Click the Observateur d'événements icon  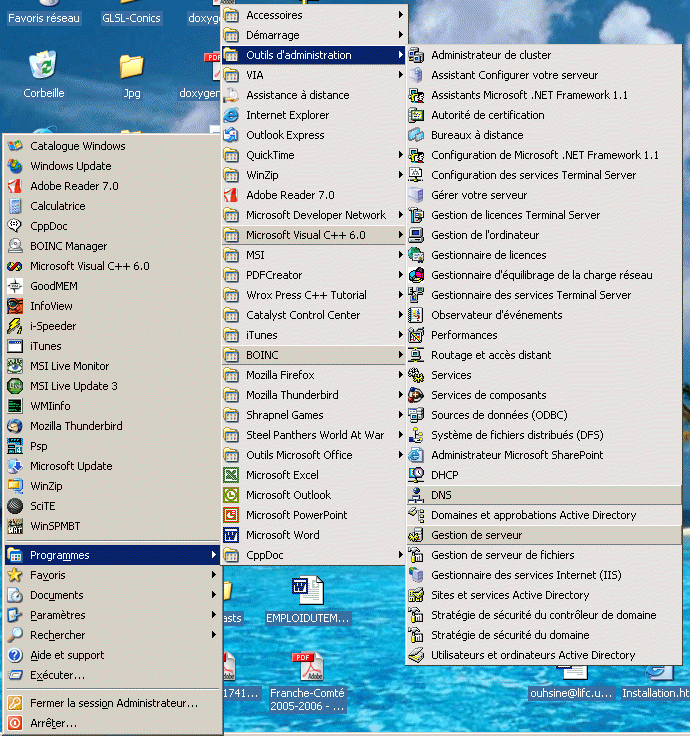[x=416, y=315]
